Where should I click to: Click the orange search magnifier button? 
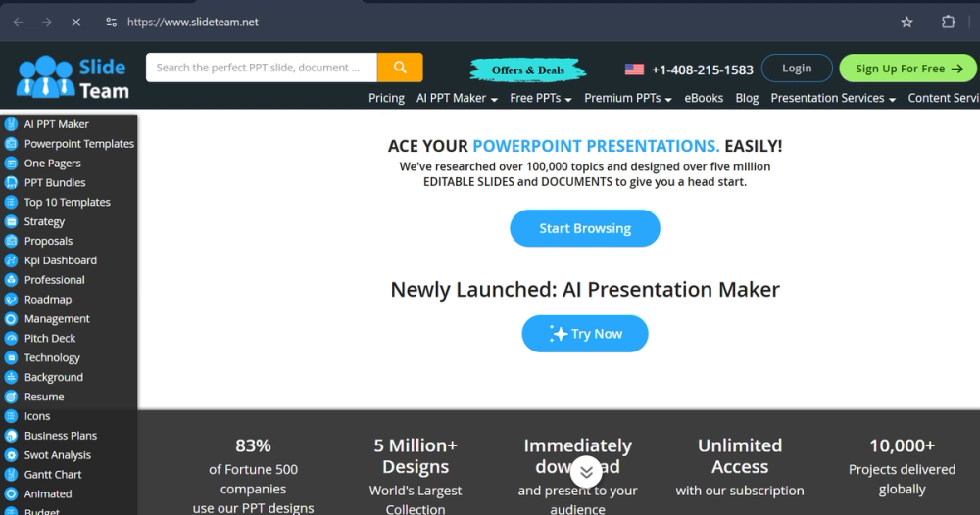tap(400, 68)
